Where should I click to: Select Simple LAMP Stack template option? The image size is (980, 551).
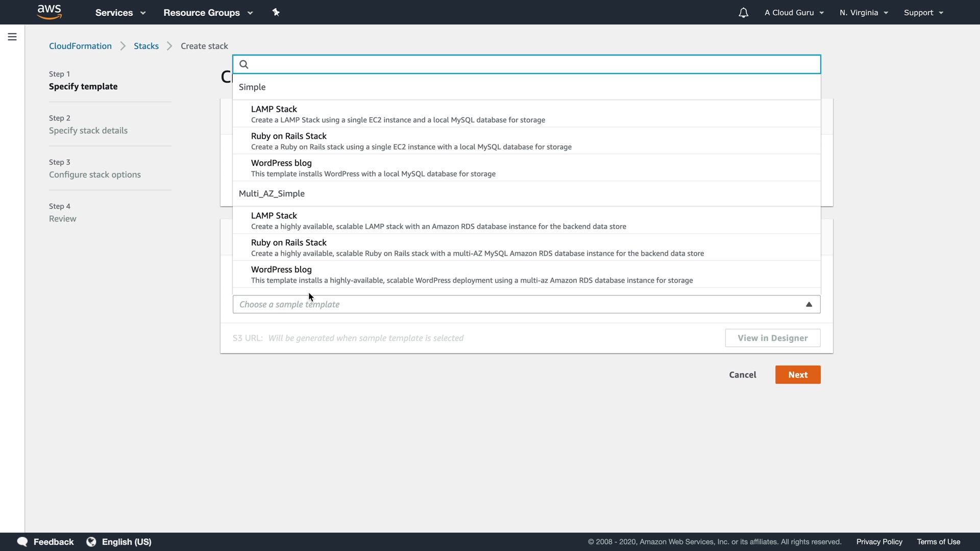398,114
